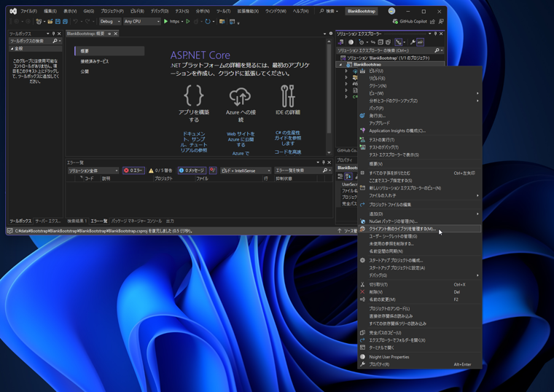
Task: Click the Save All toolbar icon
Action: click(x=65, y=22)
